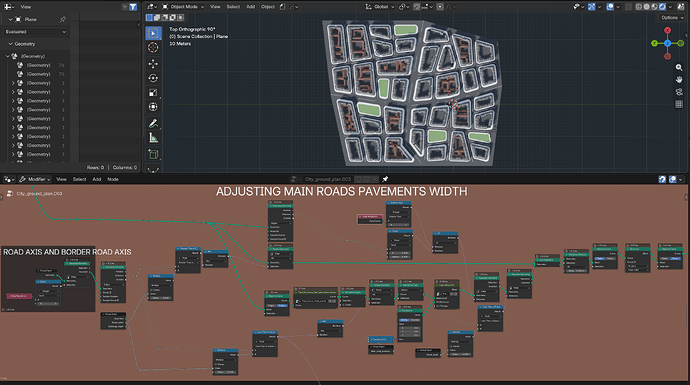Select the 3D Cursor tool
The image size is (690, 385).
(153, 48)
